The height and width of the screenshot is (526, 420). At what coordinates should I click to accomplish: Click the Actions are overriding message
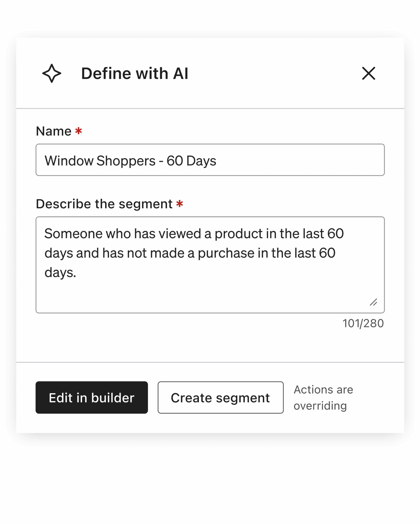(x=323, y=398)
